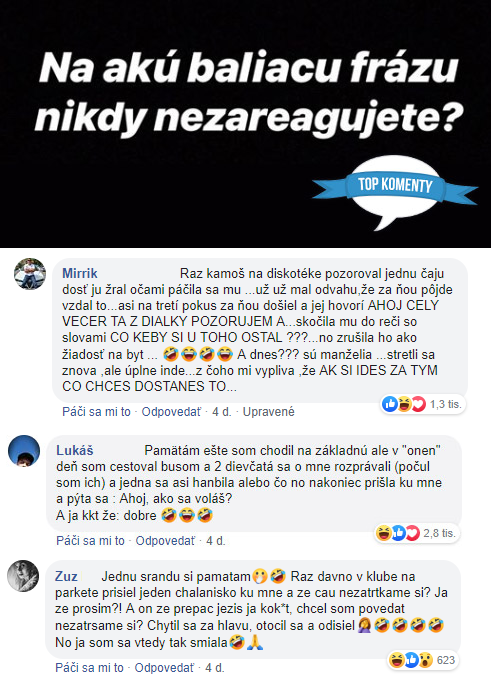The width and height of the screenshot is (491, 690).
Task: Like Mirrik's comment with Páči sa mi to
Action: pos(96,412)
